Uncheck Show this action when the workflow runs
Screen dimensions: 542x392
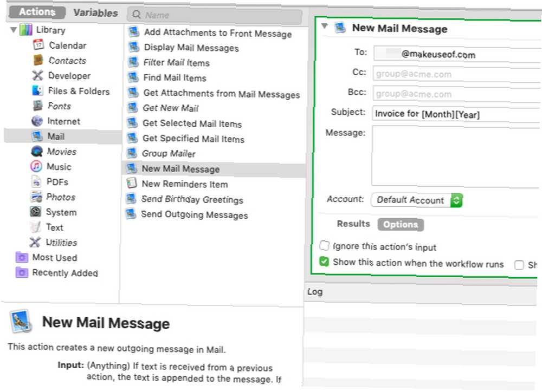(x=324, y=262)
